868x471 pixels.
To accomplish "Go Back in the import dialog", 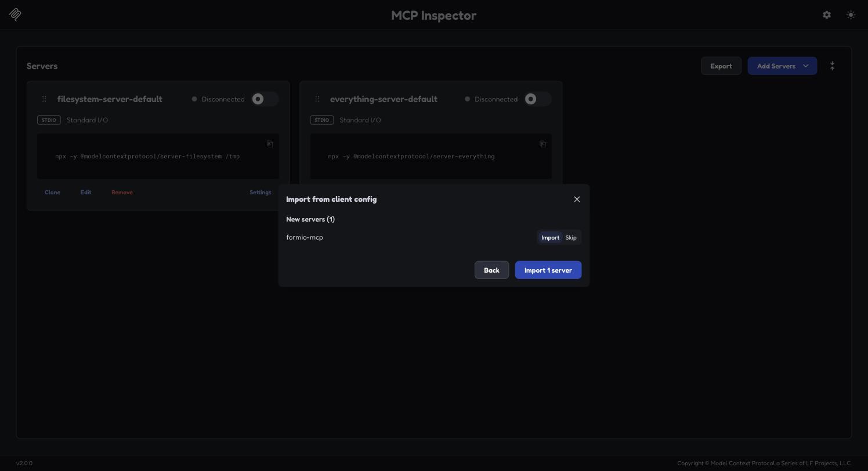I will point(491,270).
